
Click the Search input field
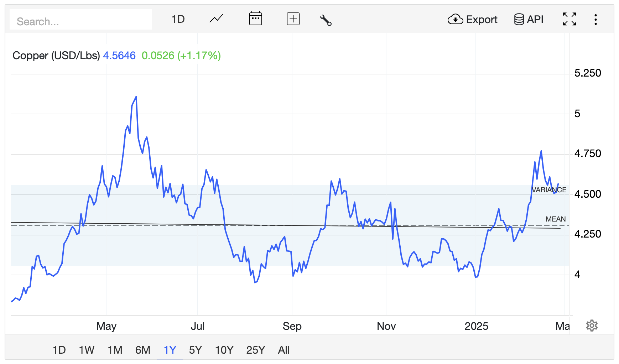click(x=81, y=20)
